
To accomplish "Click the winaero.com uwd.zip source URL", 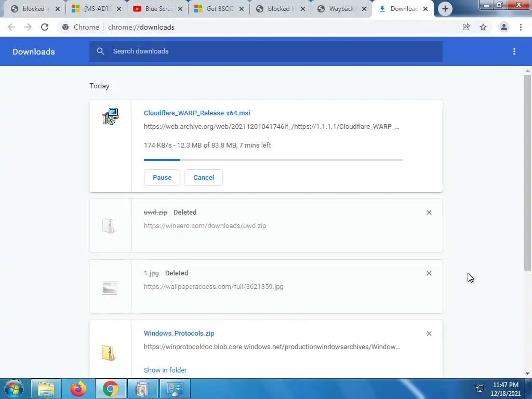I will (x=205, y=225).
